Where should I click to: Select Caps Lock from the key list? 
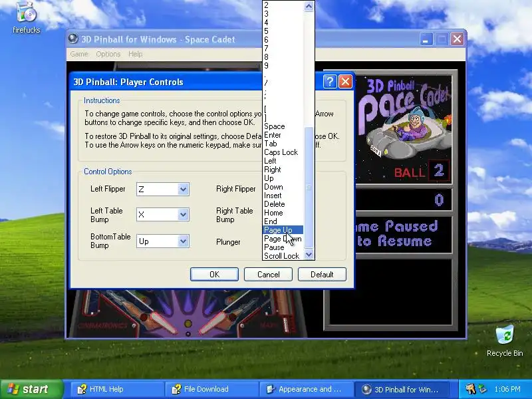click(283, 152)
